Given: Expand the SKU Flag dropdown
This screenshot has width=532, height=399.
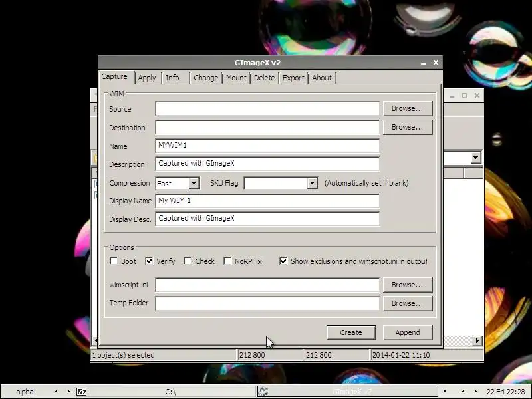Looking at the screenshot, I should [312, 184].
